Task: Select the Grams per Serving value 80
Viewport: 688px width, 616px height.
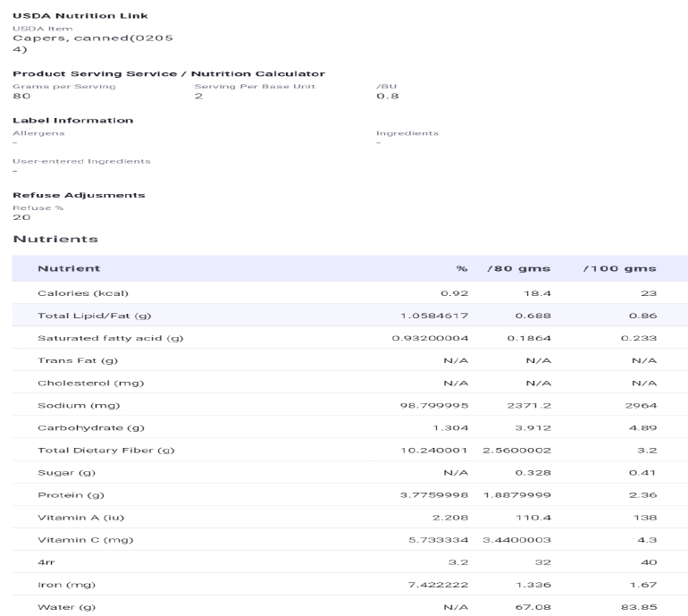Action: coord(21,97)
